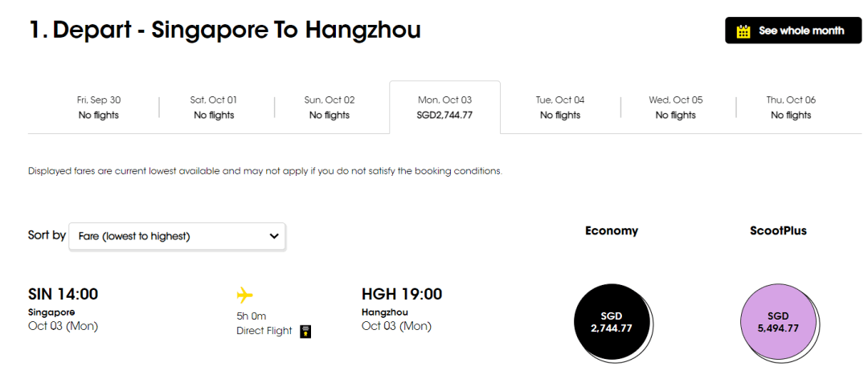Image resolution: width=868 pixels, height=379 pixels.
Task: Click the HGH 19:00 arrival details
Action: (x=402, y=295)
